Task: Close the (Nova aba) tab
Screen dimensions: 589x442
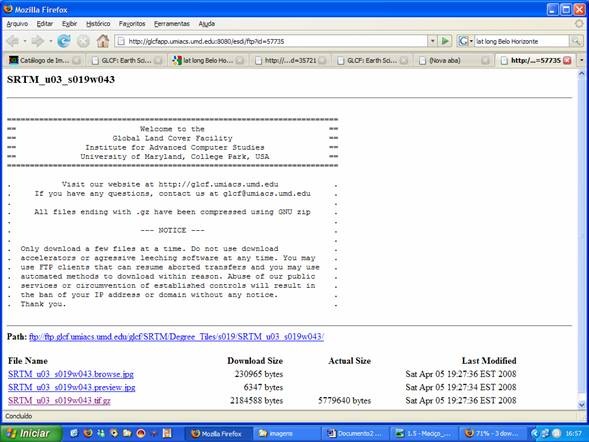Action: coord(485,60)
